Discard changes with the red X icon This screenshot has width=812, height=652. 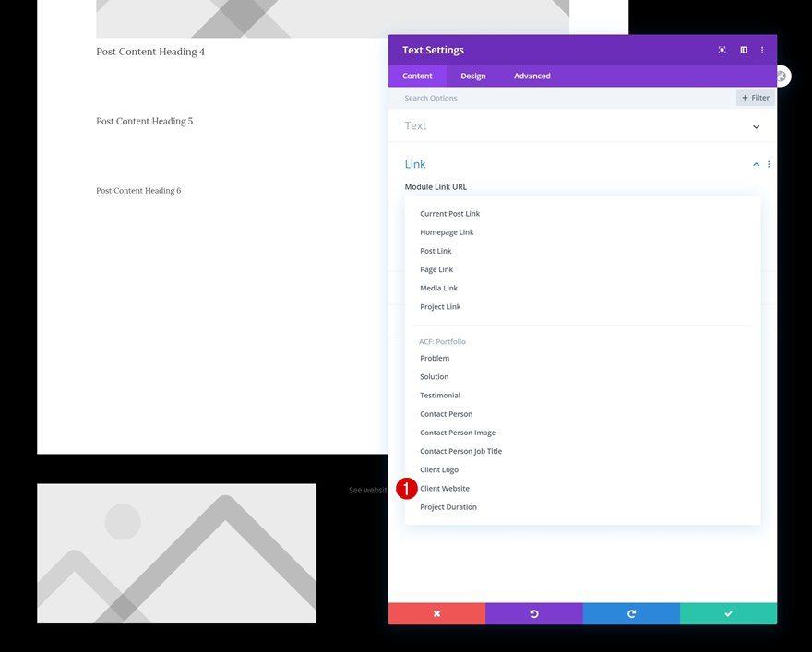click(436, 612)
